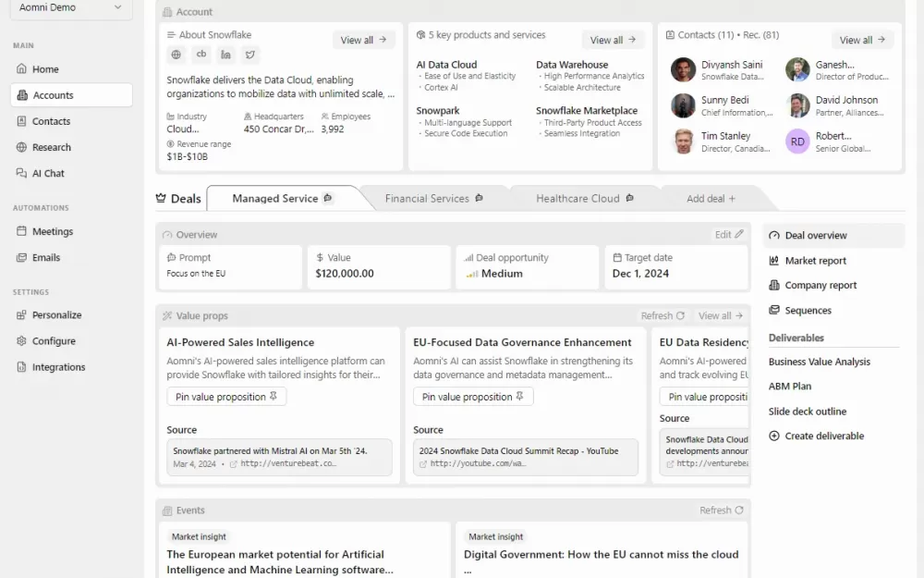Click the Focus on the EU prompt
The width and height of the screenshot is (924, 578).
196,274
